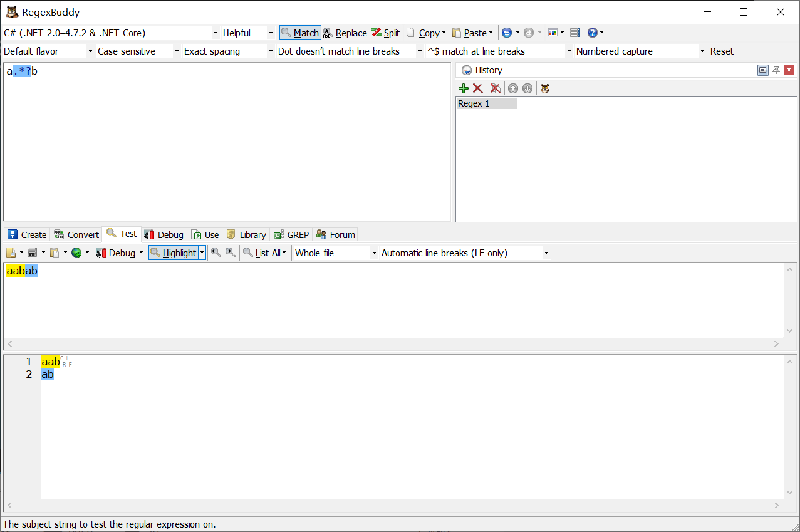Select Regex 1 in History list
The height and width of the screenshot is (532, 800).
coord(486,103)
